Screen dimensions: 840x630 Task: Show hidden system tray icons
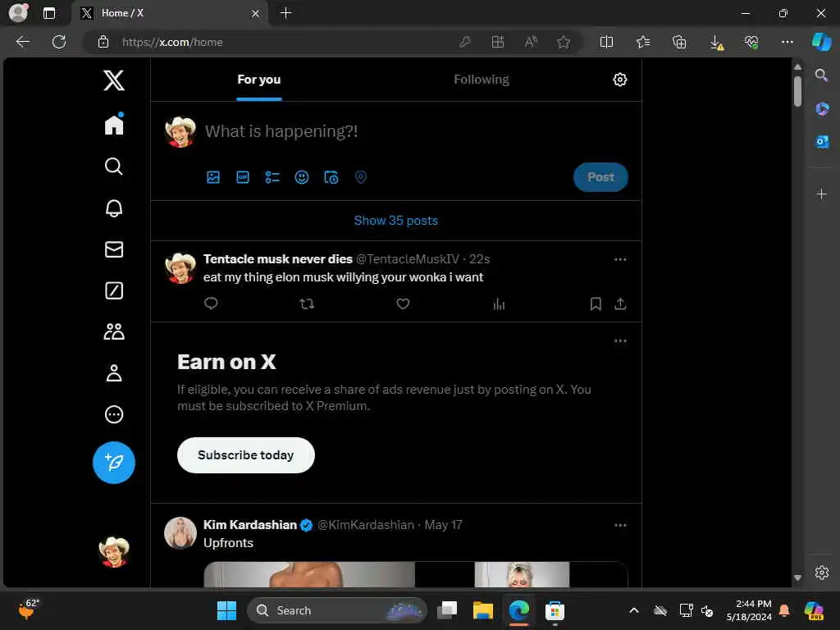pyautogui.click(x=634, y=610)
